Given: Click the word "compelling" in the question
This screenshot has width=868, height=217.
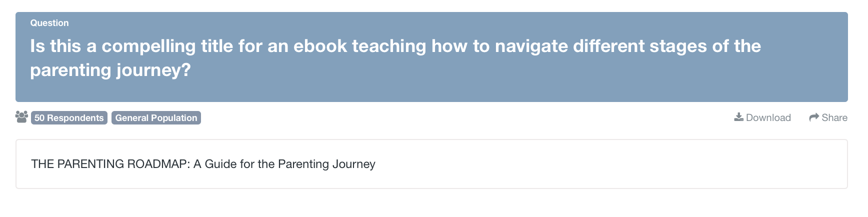Looking at the screenshot, I should click(x=148, y=46).
